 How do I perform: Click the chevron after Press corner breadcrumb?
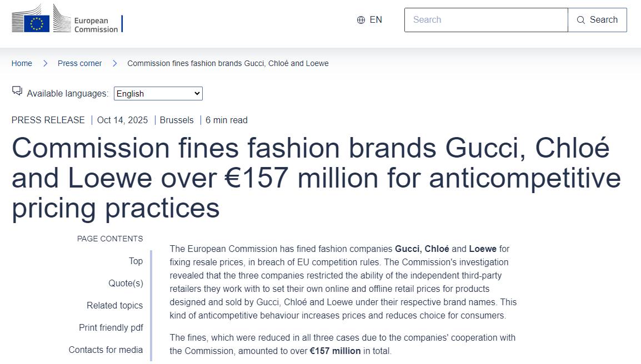pyautogui.click(x=114, y=63)
